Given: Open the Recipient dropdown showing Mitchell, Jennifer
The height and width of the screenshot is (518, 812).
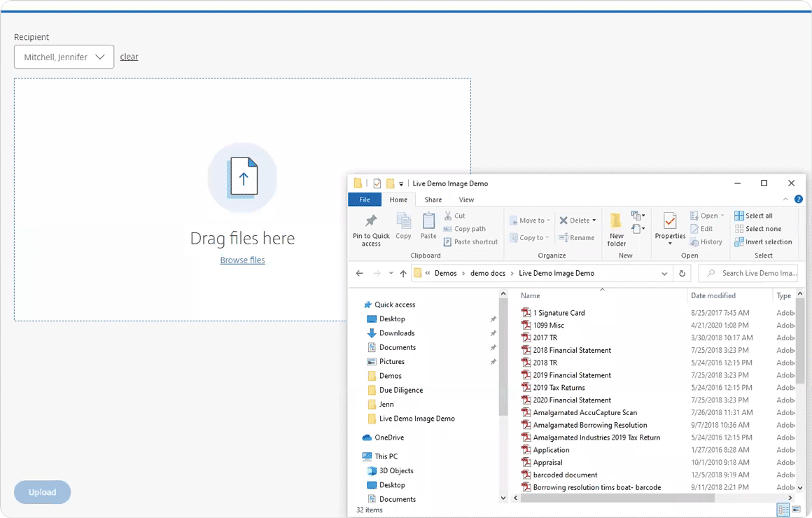Looking at the screenshot, I should point(64,57).
